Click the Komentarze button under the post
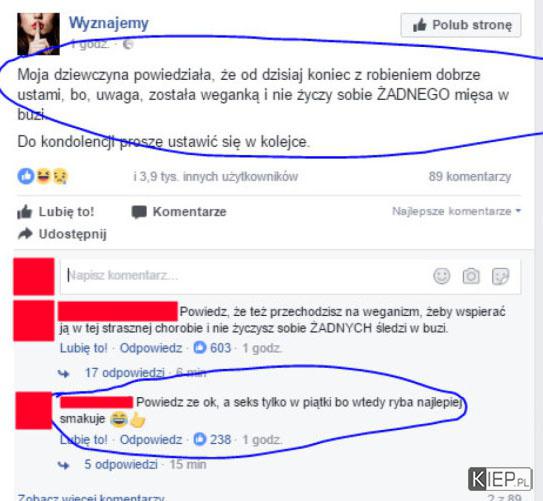 179,212
